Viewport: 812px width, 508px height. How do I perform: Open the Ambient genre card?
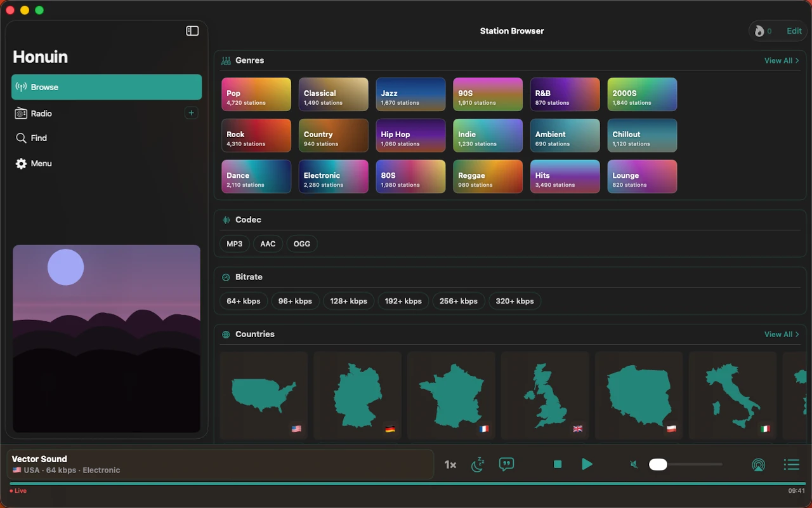[x=565, y=135]
